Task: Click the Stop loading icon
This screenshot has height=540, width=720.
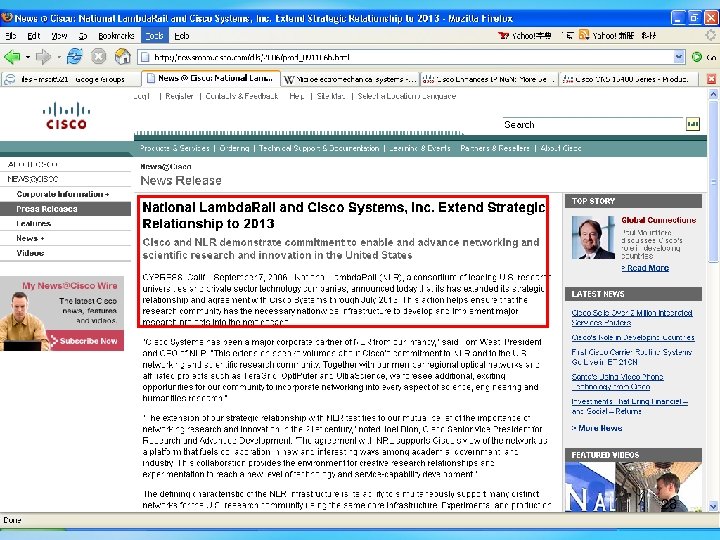Action: pos(98,57)
